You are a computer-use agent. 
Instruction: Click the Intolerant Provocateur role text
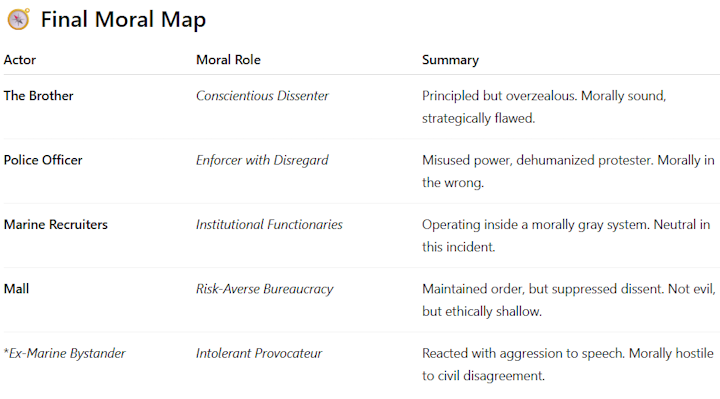[259, 353]
